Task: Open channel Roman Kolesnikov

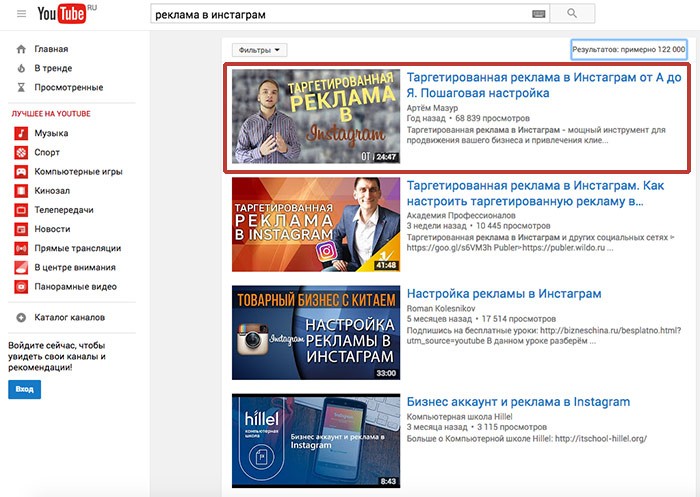Action: pos(441,308)
